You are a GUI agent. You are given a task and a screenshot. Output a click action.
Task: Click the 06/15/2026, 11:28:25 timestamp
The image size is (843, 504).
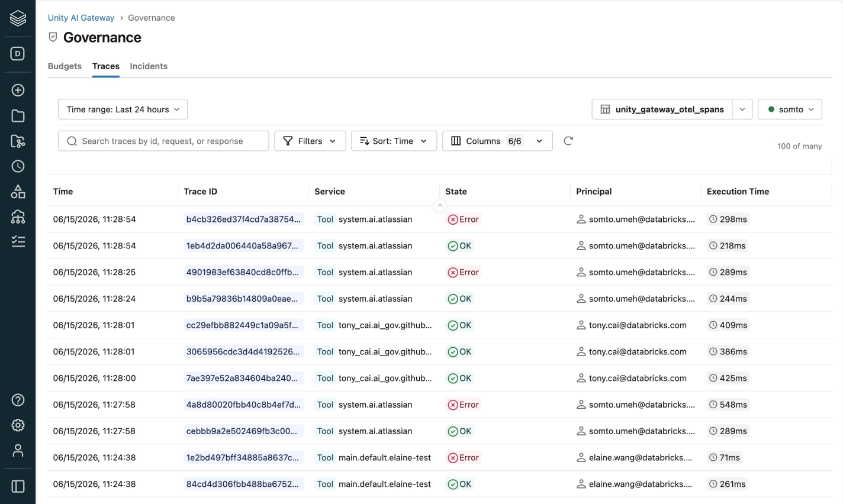tap(94, 273)
